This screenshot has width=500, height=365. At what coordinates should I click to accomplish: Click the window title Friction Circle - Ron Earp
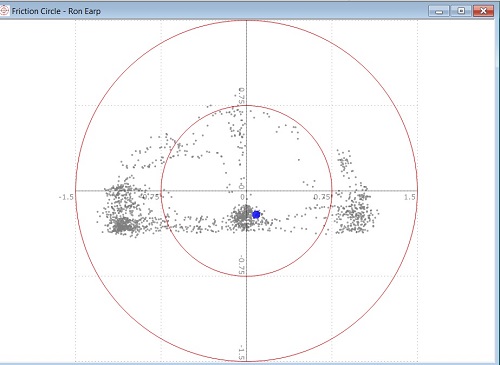click(x=56, y=11)
